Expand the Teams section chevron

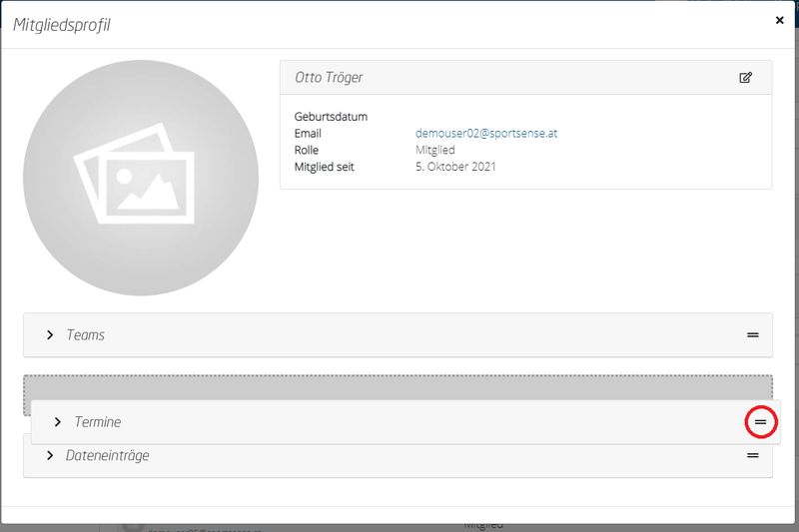pos(50,334)
